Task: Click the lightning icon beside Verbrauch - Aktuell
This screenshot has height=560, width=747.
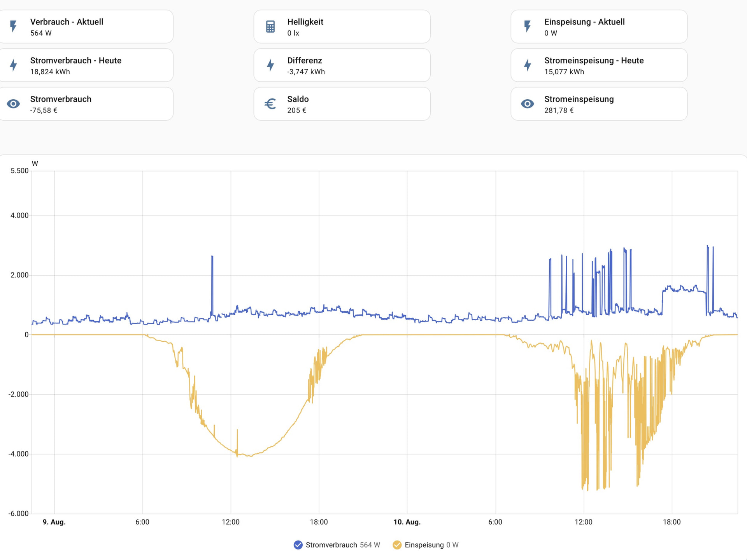Action: pos(13,26)
